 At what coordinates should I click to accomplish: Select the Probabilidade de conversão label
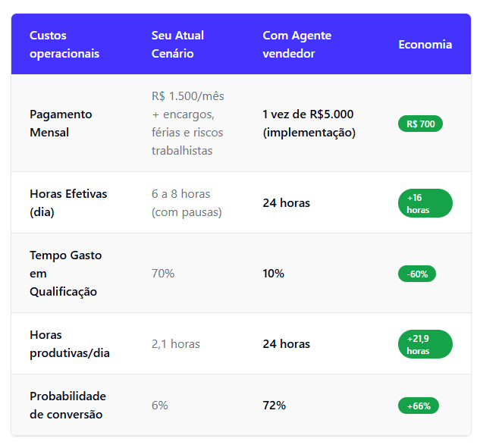click(x=67, y=406)
